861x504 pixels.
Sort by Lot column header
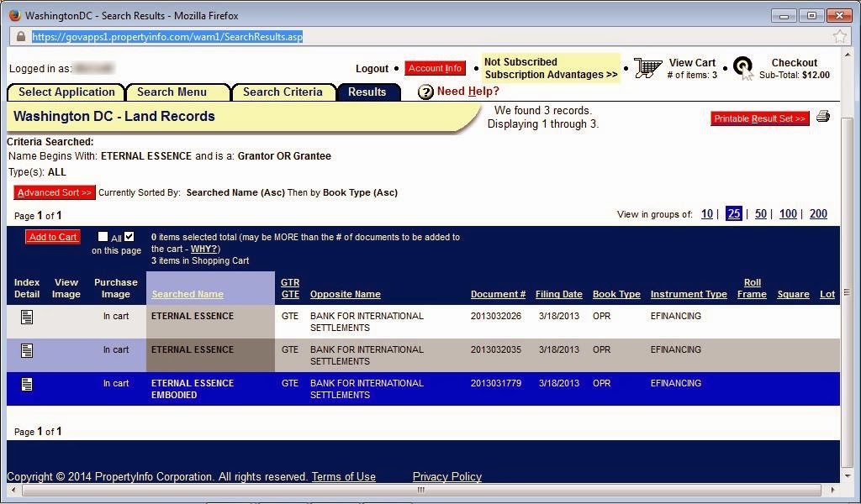[827, 295]
